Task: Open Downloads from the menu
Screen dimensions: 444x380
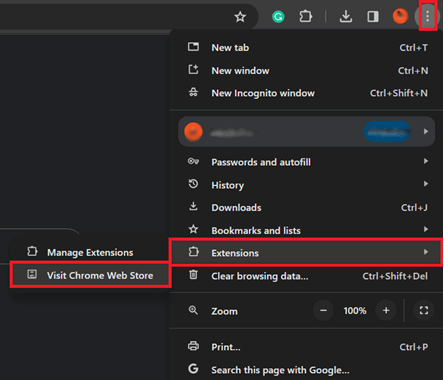Action: coord(306,207)
